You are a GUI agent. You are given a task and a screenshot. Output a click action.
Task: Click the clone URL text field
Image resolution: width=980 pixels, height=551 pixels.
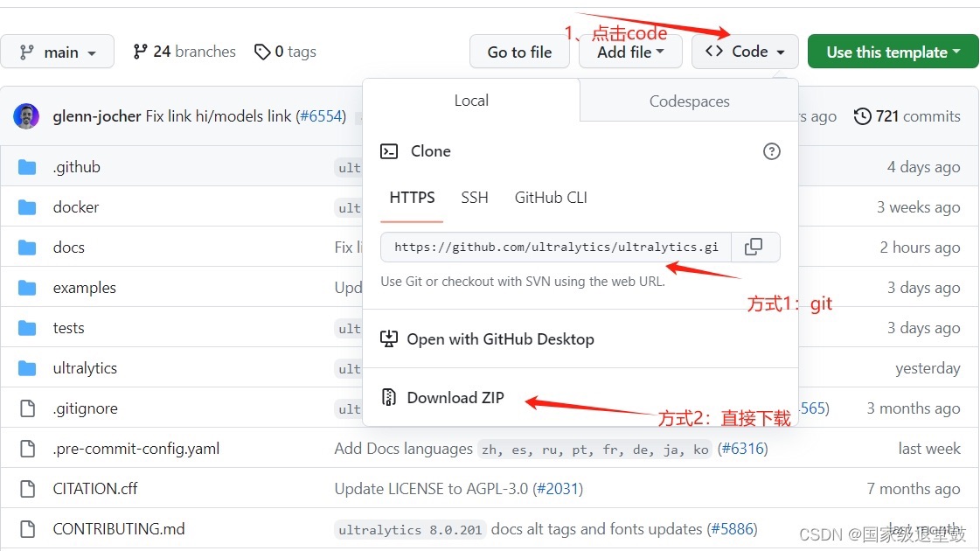click(x=556, y=247)
